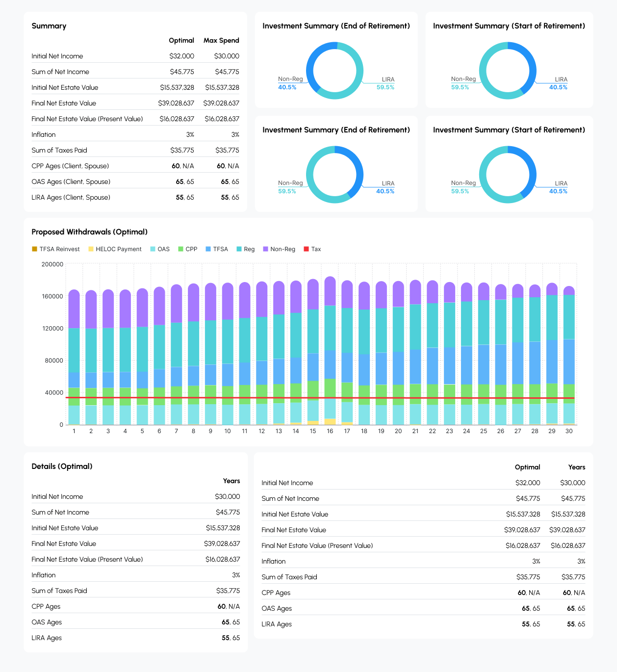The width and height of the screenshot is (617, 672).
Task: Click OAS Ages (Client, Spouse) row label
Action: click(x=71, y=181)
